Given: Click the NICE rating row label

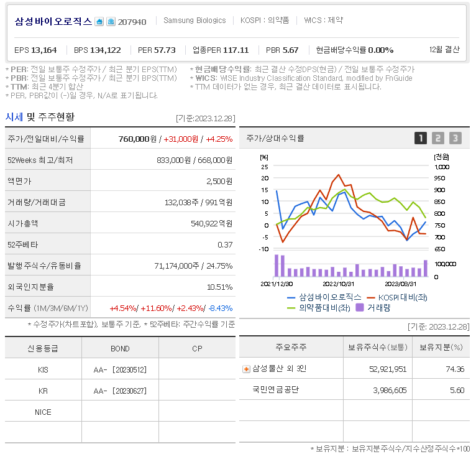Looking at the screenshot, I should pos(43,412).
